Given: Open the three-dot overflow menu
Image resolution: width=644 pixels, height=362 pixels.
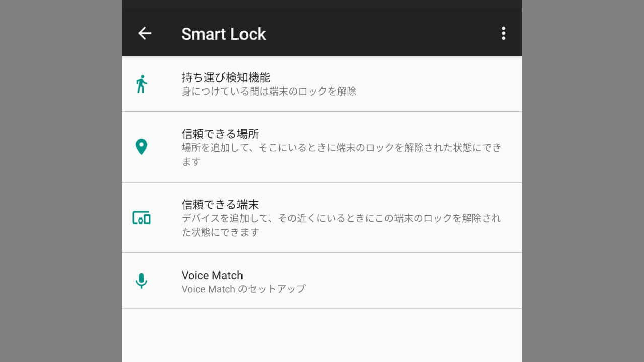Looking at the screenshot, I should point(503,34).
